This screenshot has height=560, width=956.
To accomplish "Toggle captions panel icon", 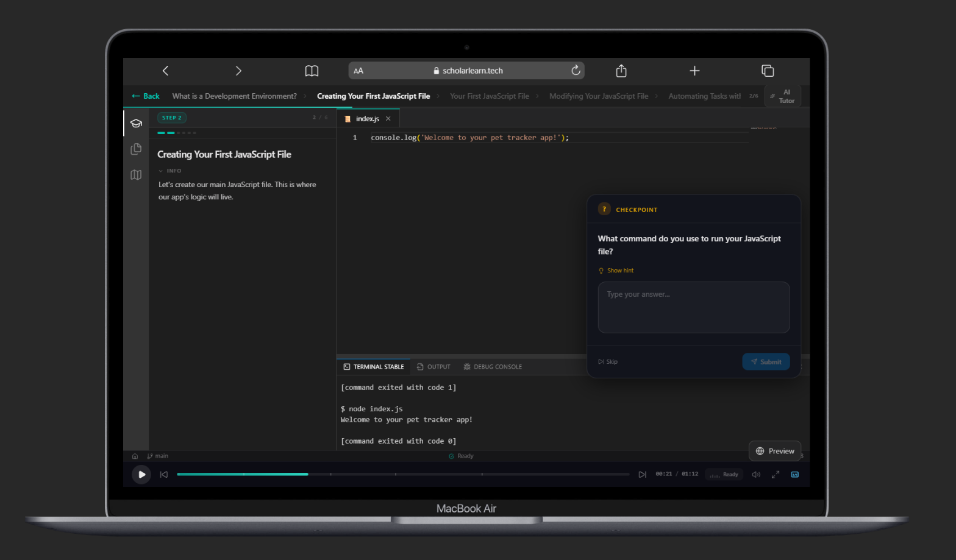I will (795, 474).
